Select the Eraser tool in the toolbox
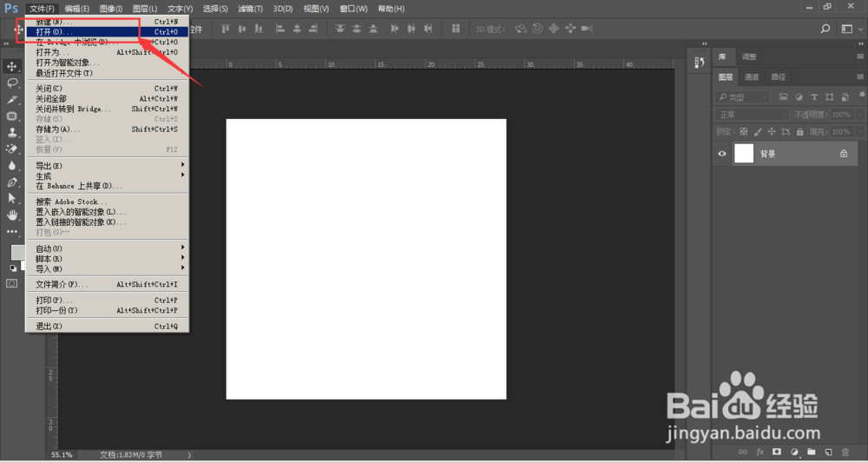 pyautogui.click(x=11, y=149)
